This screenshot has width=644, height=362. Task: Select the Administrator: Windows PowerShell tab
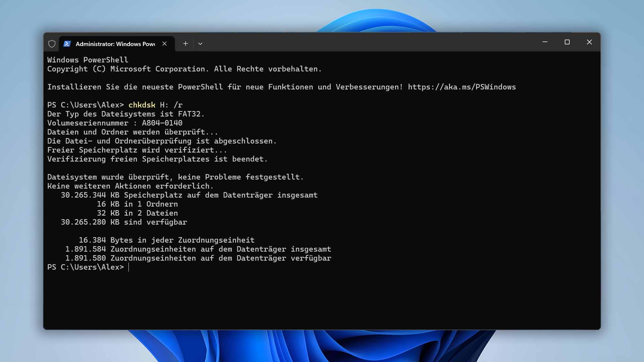(x=117, y=44)
